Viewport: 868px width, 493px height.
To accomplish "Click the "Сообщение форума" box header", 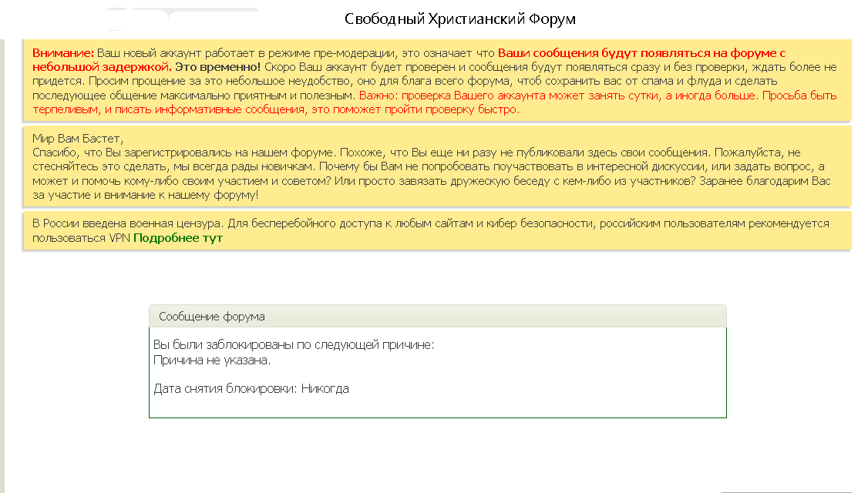I will click(x=211, y=317).
